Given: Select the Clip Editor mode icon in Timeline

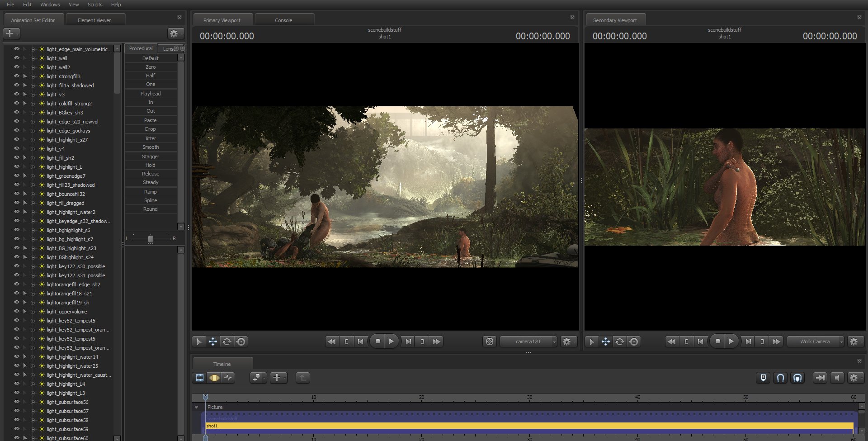Looking at the screenshot, I should point(200,378).
